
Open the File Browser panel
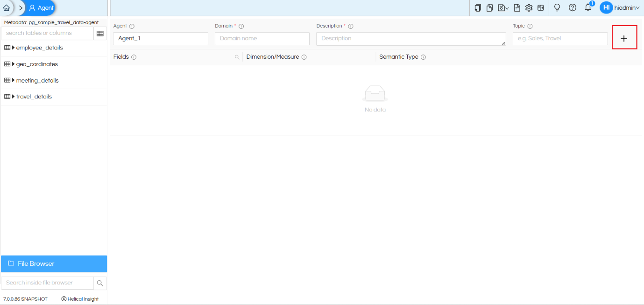click(54, 263)
